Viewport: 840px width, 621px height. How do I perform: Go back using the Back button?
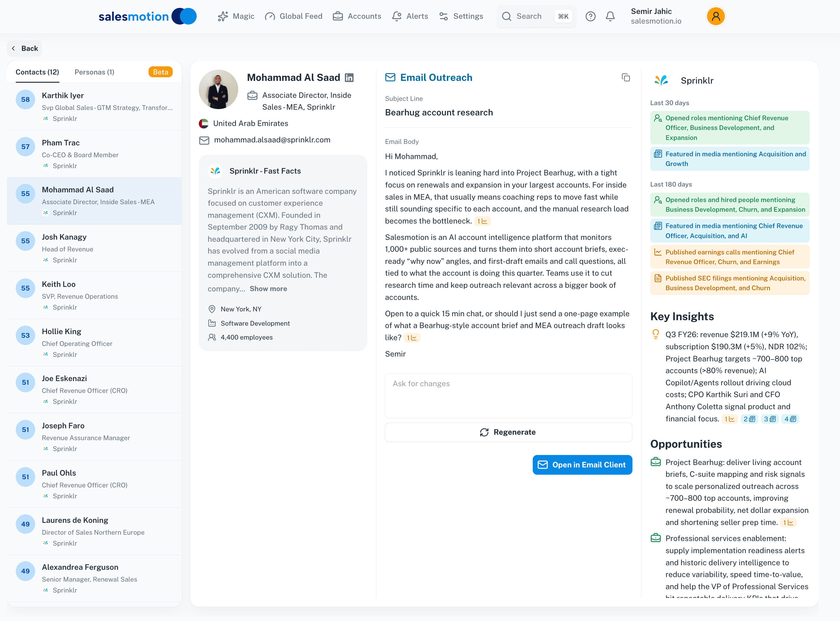pos(24,48)
